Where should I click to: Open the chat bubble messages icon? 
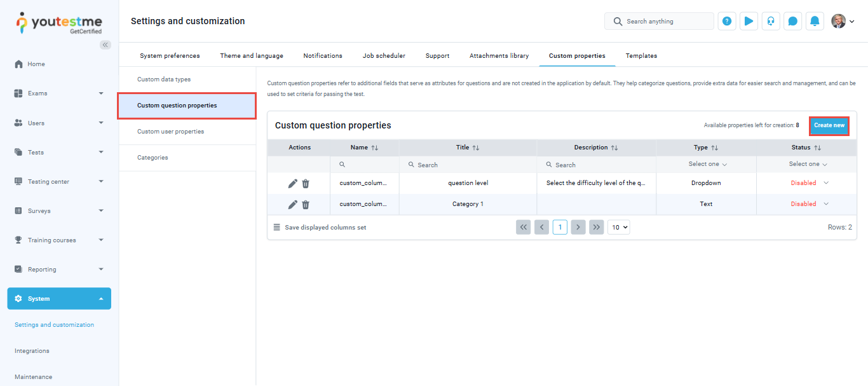click(x=792, y=21)
